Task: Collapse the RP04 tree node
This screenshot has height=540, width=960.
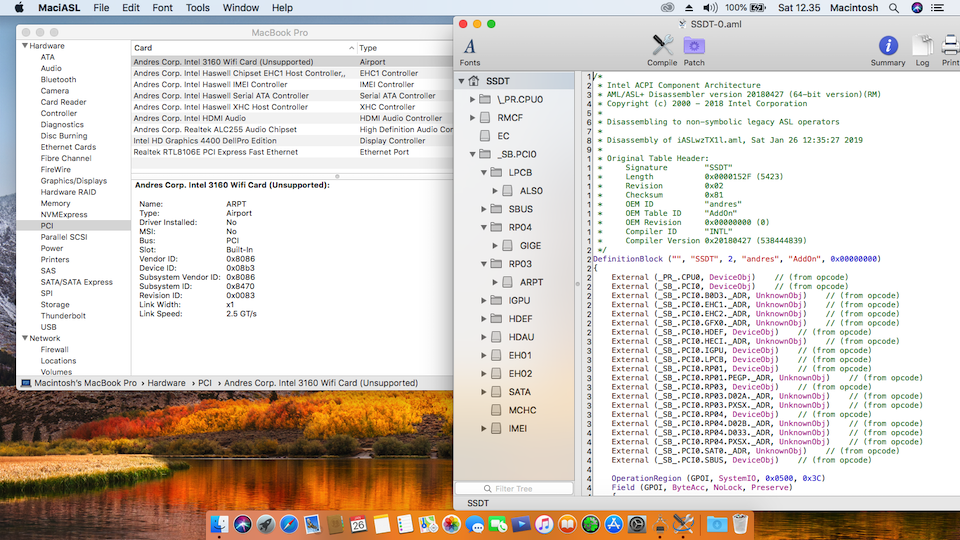Action: coord(485,227)
